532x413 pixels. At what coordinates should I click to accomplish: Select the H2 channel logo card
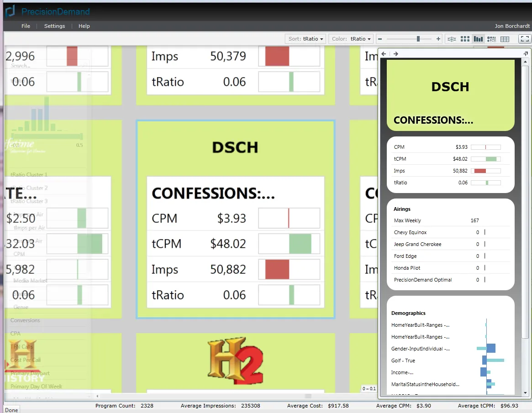[235, 361]
